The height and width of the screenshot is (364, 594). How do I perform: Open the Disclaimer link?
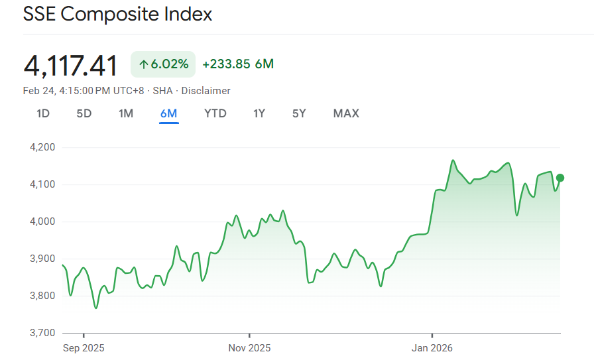(206, 91)
